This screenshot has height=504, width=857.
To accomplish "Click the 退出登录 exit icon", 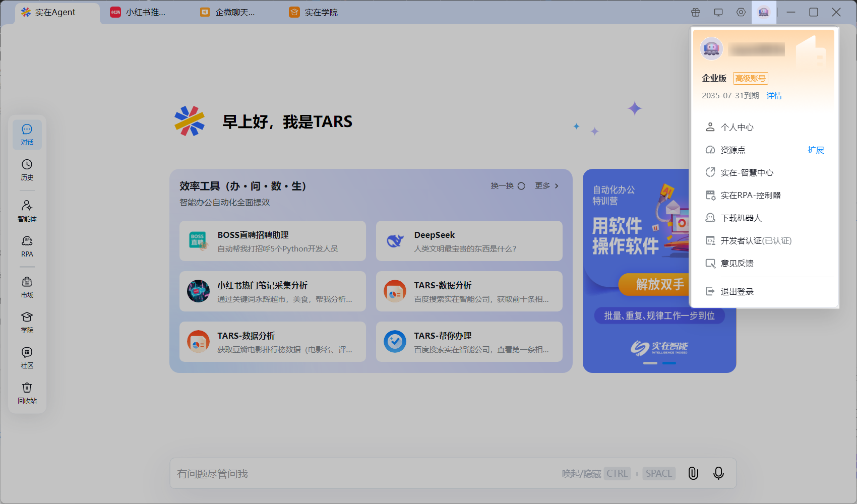I will [x=710, y=291].
